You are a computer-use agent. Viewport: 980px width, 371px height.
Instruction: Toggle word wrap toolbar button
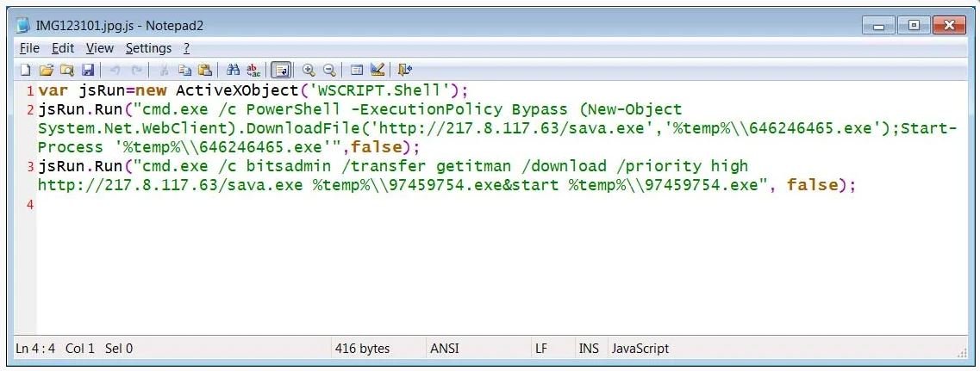coord(281,70)
